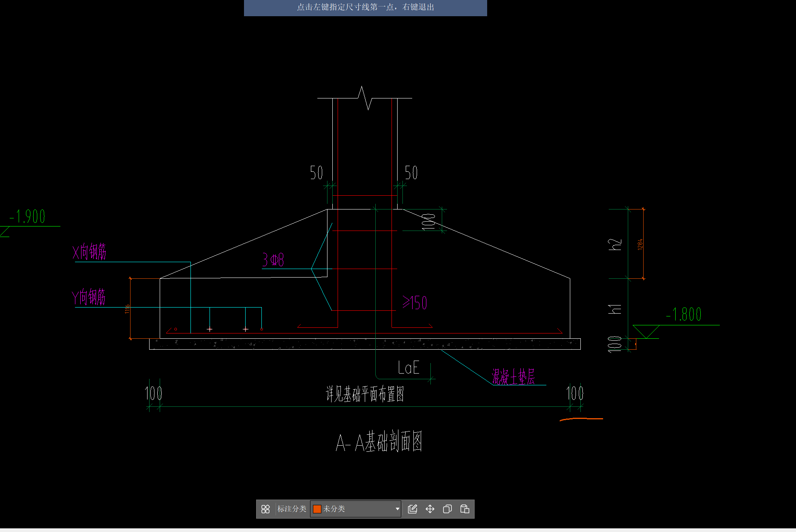Expand the 未分类 category dropdown
The image size is (796, 532).
click(397, 509)
